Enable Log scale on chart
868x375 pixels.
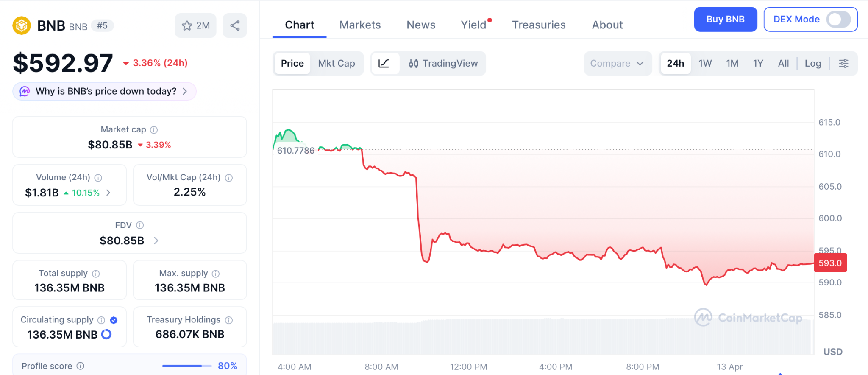pyautogui.click(x=812, y=63)
